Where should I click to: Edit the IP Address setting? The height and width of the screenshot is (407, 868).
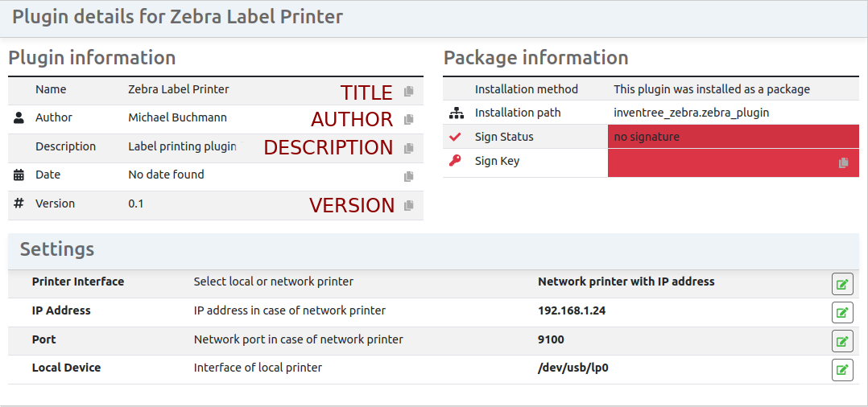click(842, 313)
